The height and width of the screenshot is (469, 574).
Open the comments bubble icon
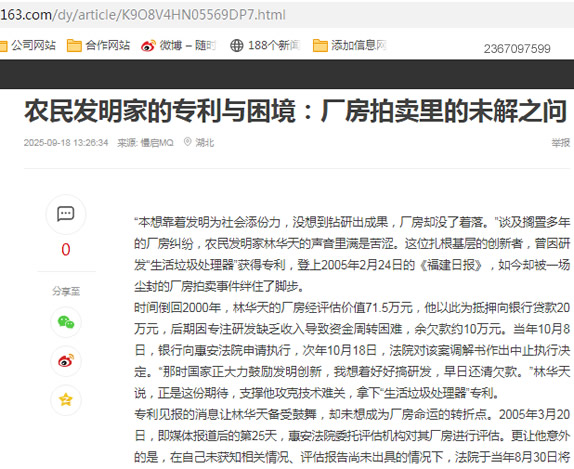[66, 214]
